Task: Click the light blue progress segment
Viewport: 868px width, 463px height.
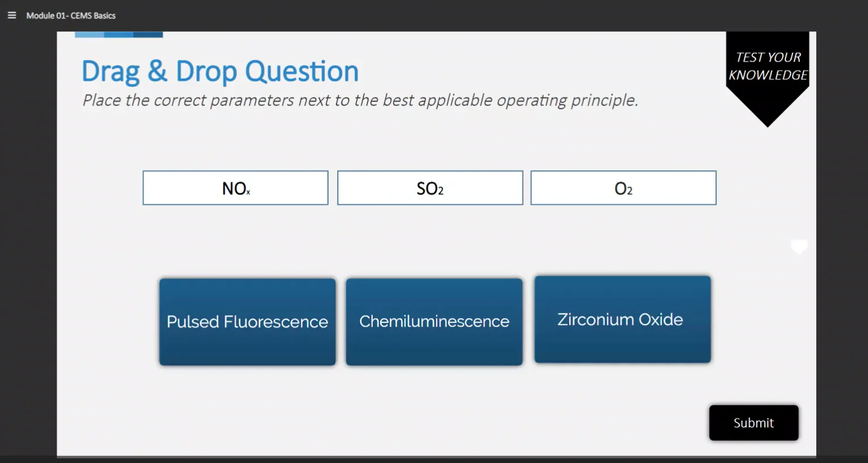Action: click(x=89, y=34)
